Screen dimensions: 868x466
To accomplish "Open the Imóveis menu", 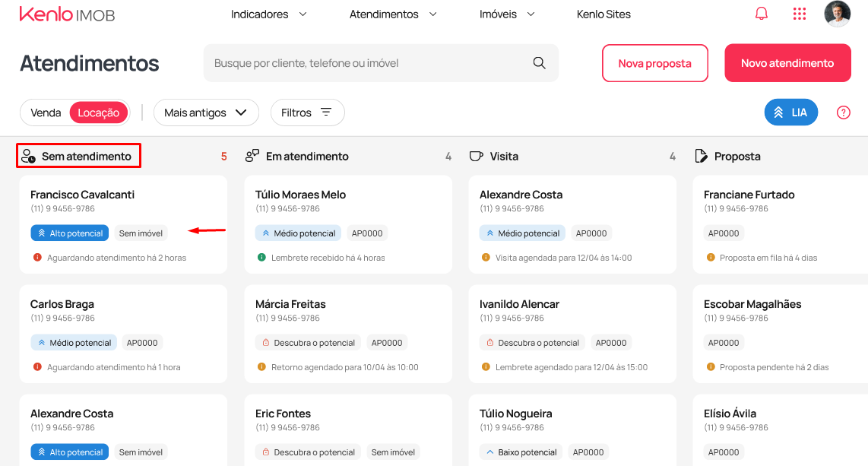I will pos(498,14).
